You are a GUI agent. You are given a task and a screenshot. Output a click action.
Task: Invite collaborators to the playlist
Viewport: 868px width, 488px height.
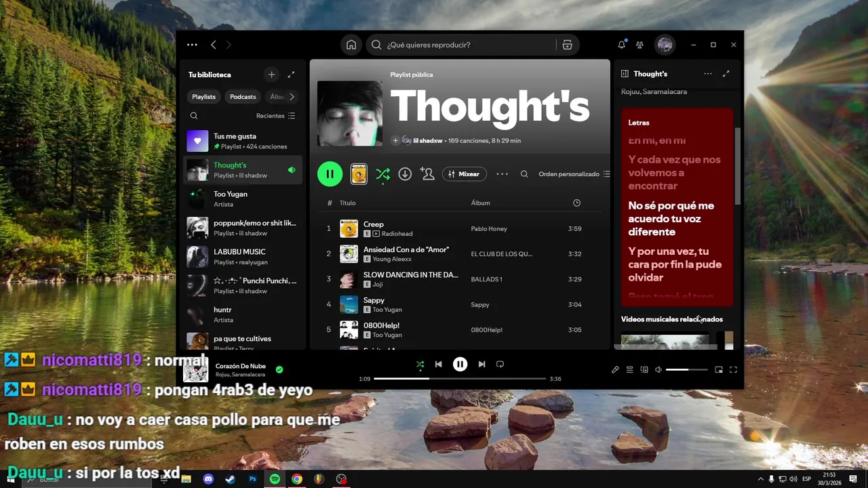click(427, 174)
